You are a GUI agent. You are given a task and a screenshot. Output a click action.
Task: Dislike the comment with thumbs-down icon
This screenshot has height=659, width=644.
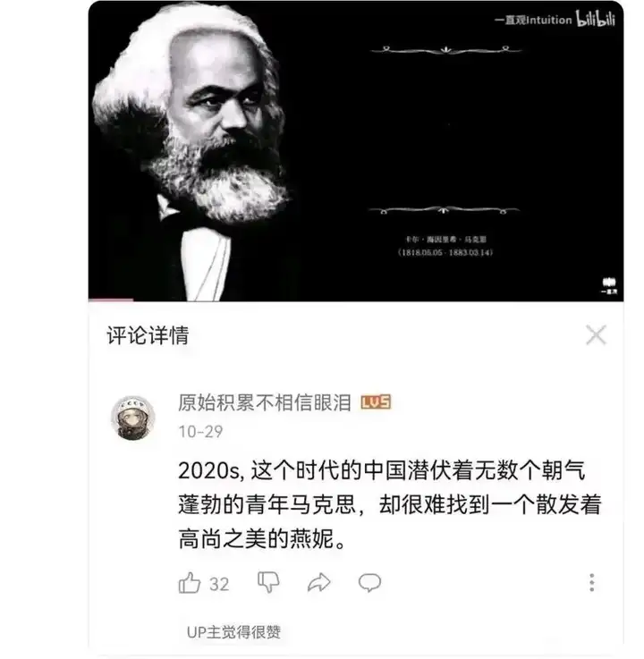tap(268, 582)
